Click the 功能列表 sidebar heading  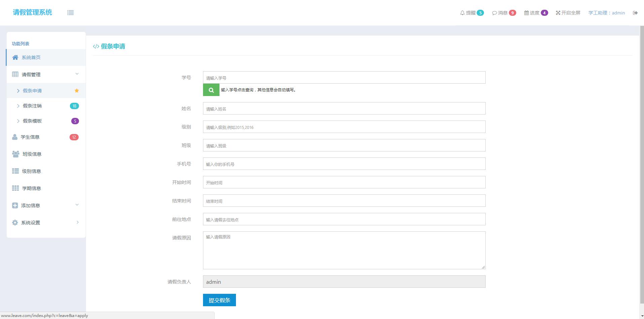[x=21, y=44]
